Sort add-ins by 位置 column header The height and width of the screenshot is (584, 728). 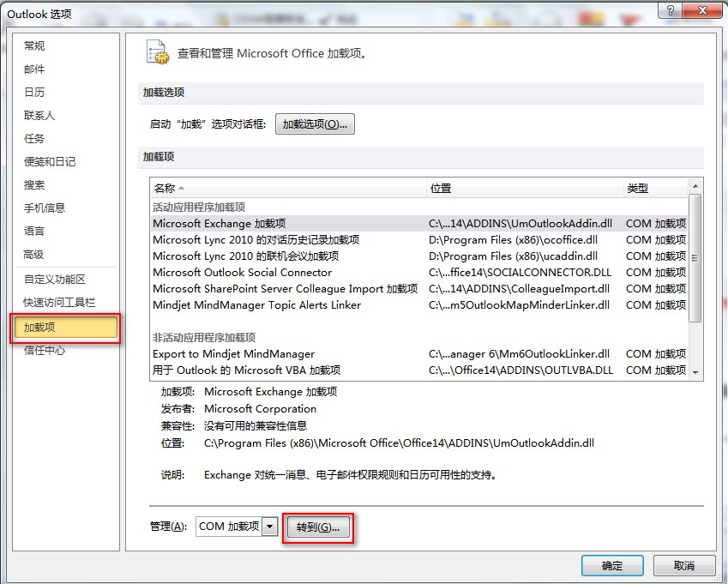[x=525, y=188]
